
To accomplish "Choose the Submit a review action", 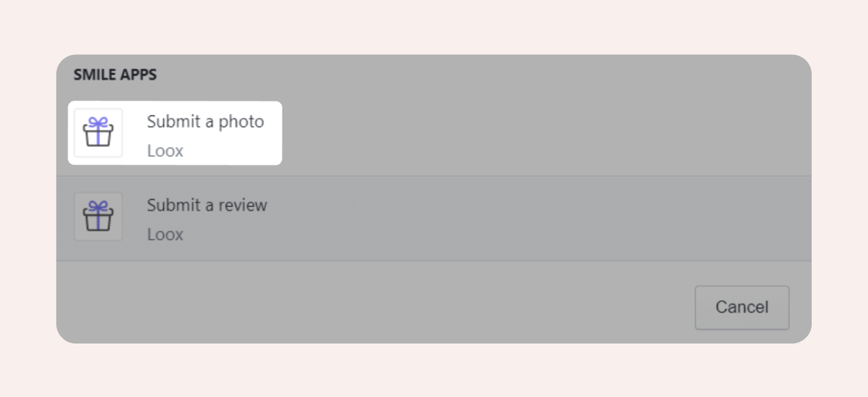I will point(434,218).
